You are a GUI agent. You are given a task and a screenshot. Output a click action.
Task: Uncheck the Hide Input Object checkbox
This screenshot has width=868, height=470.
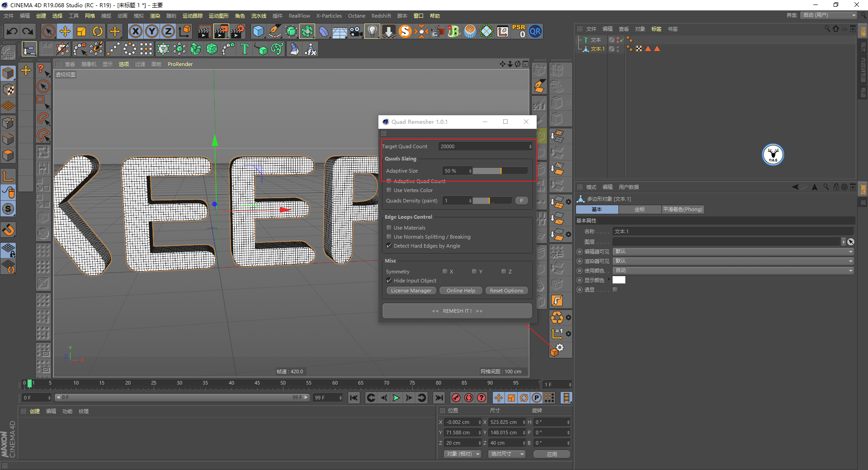tap(389, 281)
